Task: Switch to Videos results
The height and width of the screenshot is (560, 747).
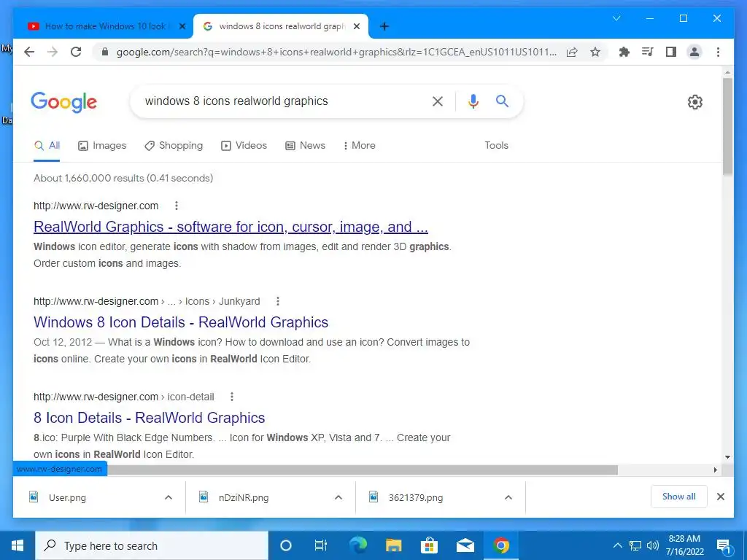Action: (244, 146)
